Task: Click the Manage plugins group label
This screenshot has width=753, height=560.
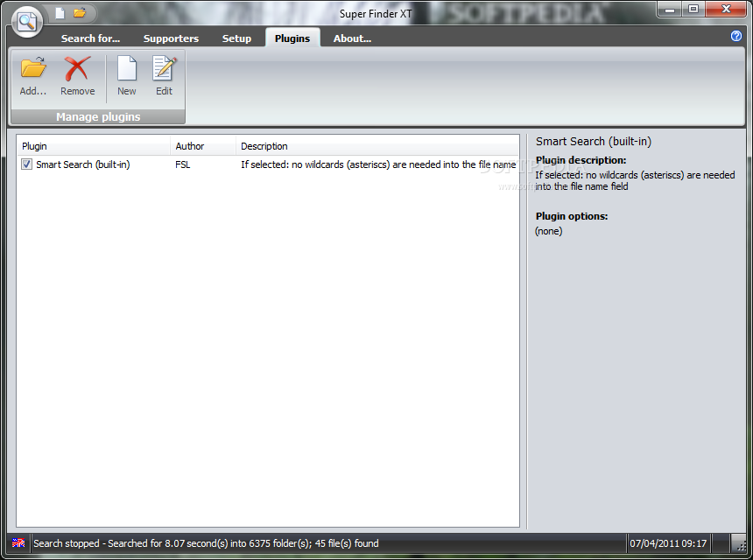Action: coord(98,116)
